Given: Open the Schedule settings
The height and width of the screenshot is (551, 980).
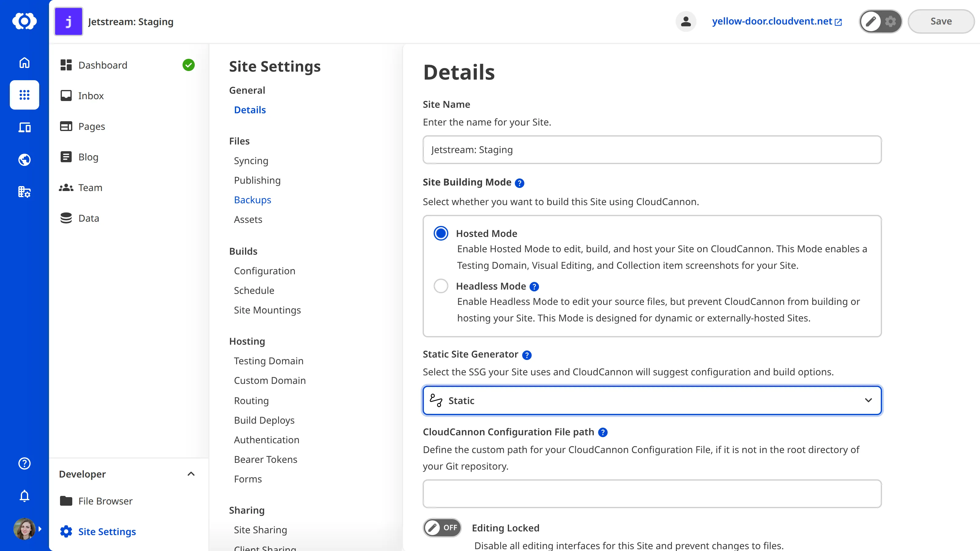Looking at the screenshot, I should 254,290.
